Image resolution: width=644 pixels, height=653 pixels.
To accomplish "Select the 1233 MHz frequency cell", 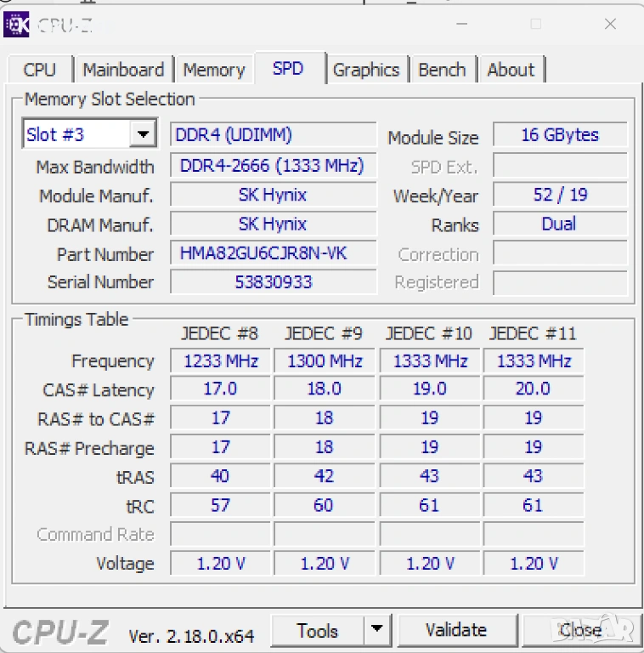I will point(221,361).
